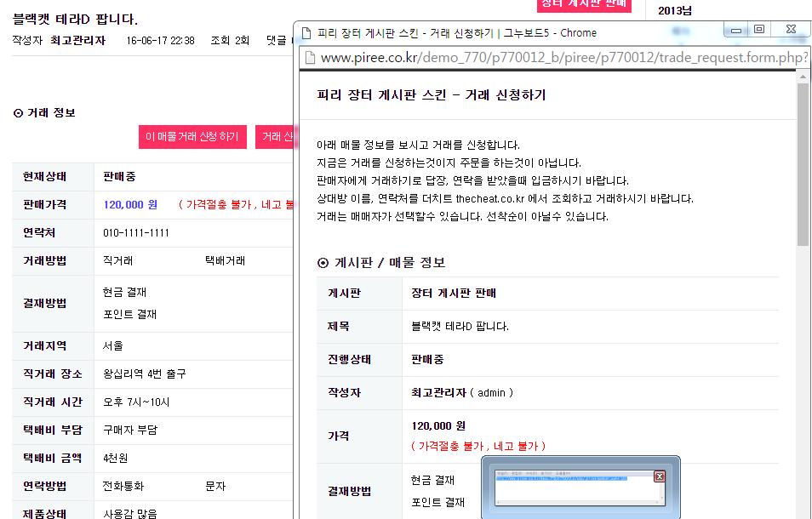Click the scroll up arrow in popup
The width and height of the screenshot is (812, 519).
pos(803,76)
